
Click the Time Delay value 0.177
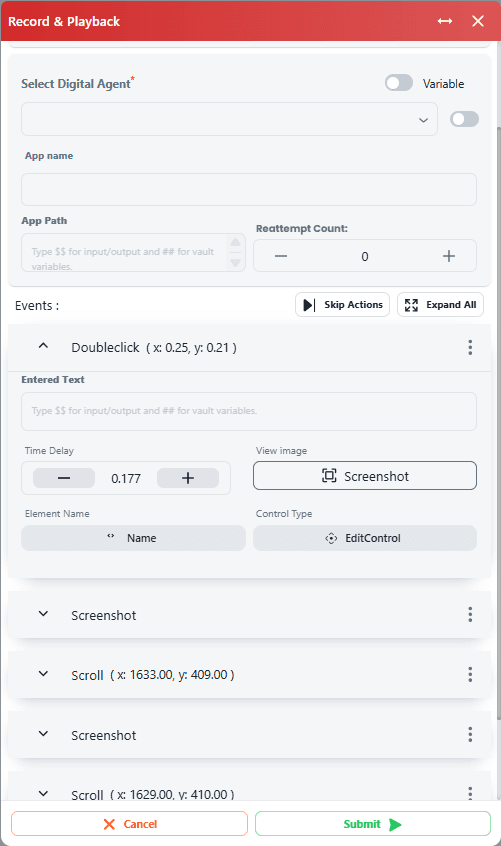(x=126, y=479)
